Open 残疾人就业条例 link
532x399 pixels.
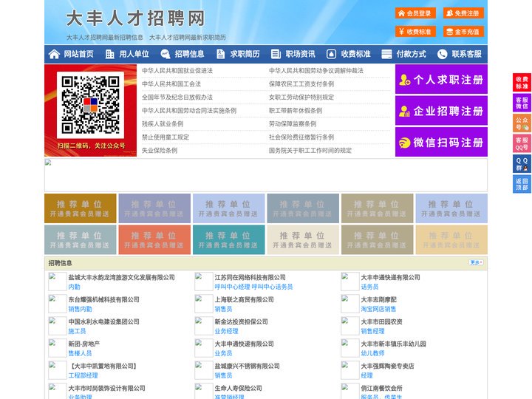163,123
